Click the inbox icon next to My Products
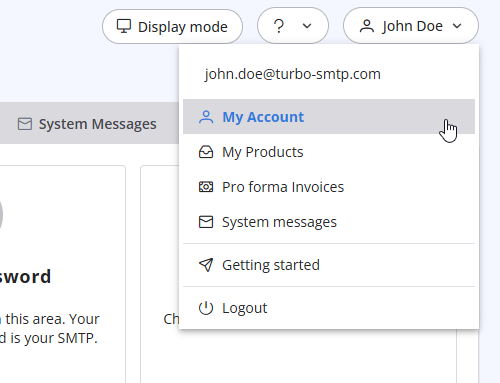The height and width of the screenshot is (383, 500). click(206, 152)
